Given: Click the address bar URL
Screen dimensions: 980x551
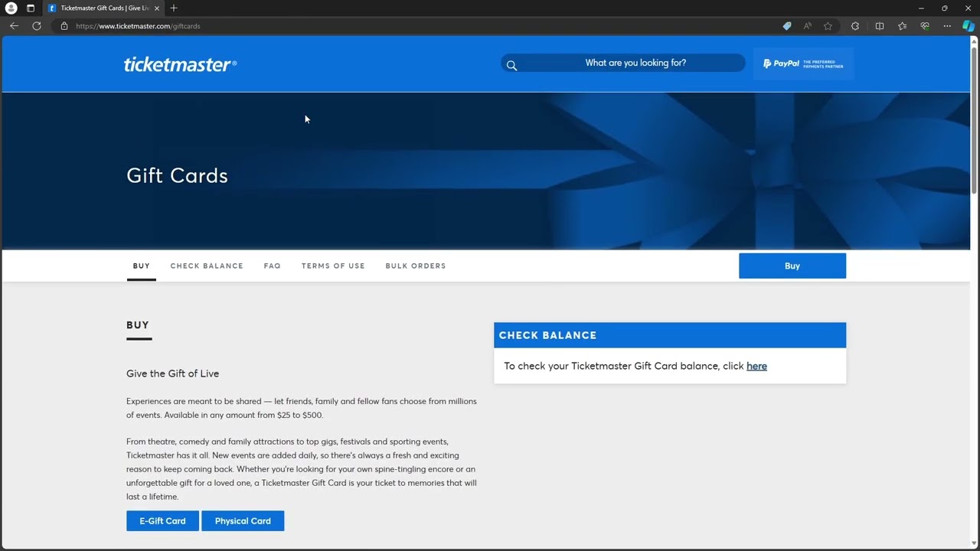Looking at the screenshot, I should [138, 26].
